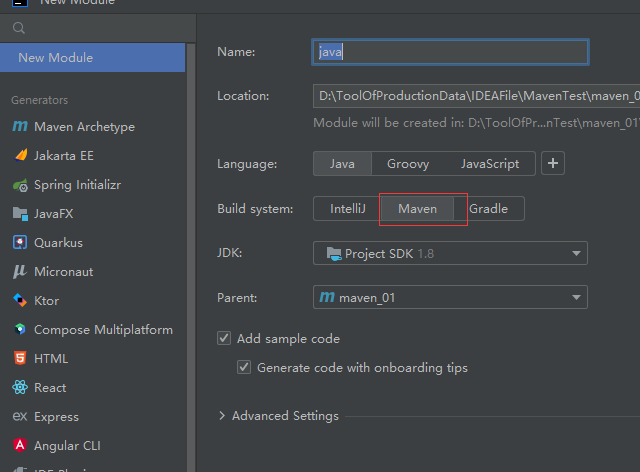
Task: Open the JDK dropdown
Action: (450, 253)
